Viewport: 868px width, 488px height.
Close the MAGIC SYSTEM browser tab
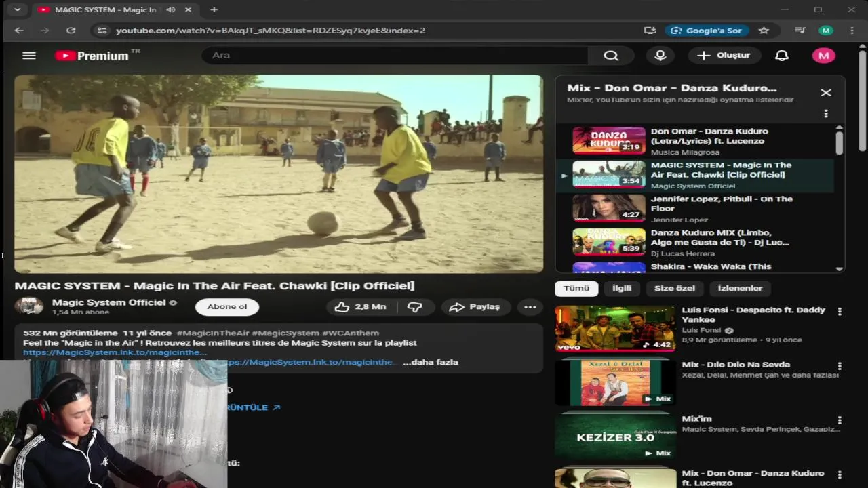coord(189,9)
